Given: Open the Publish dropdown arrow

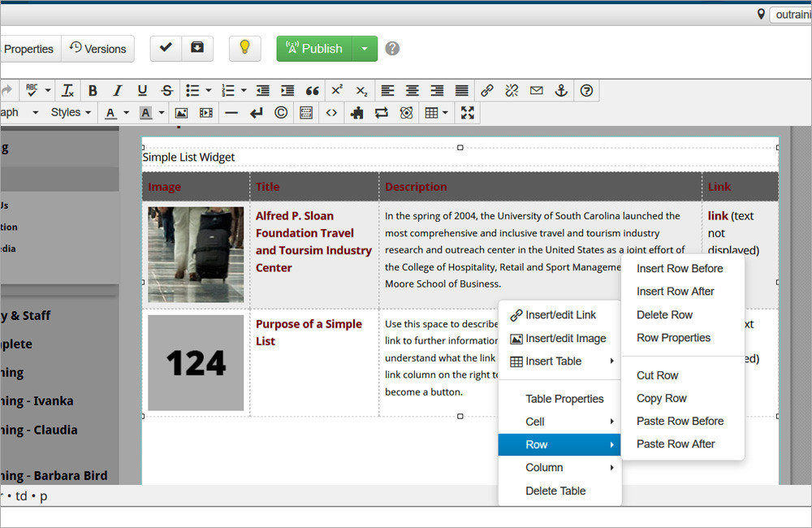Looking at the screenshot, I should click(x=364, y=49).
